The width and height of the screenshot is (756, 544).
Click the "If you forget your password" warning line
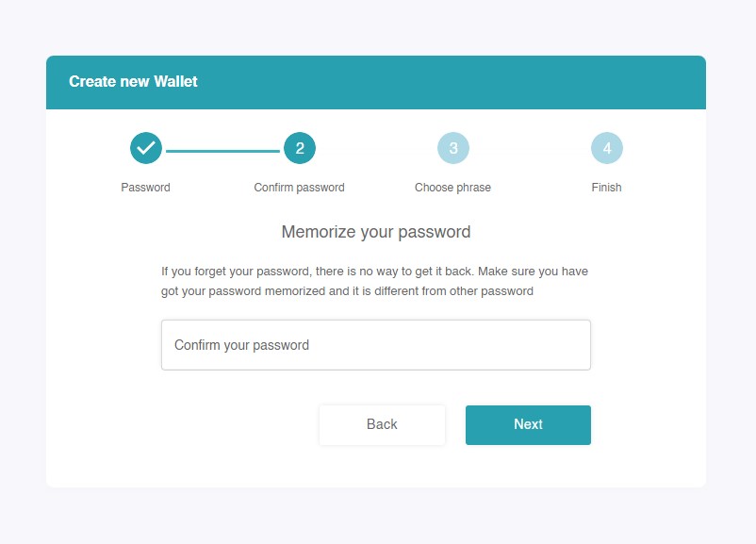point(374,272)
